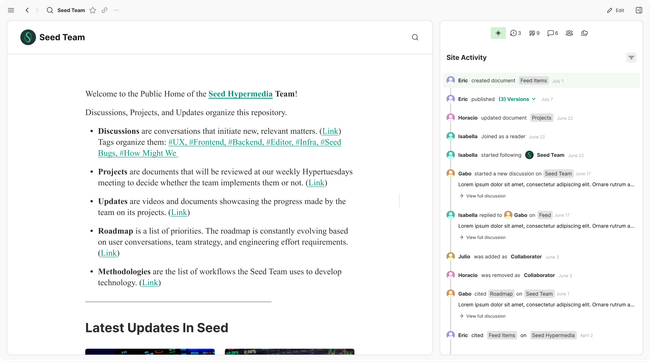Toggle the right side panel icon
Image resolution: width=650 pixels, height=362 pixels.
pos(639,10)
